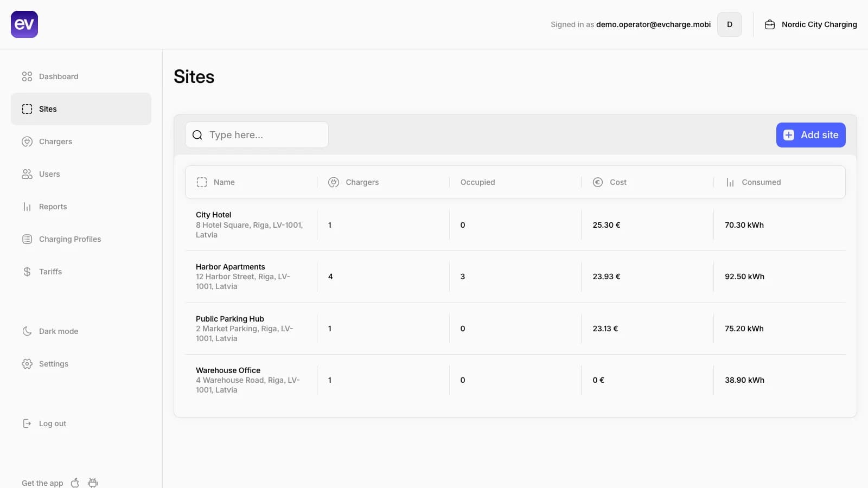The image size is (868, 488).
Task: Open the Tariffs dollar icon
Action: coord(27,272)
